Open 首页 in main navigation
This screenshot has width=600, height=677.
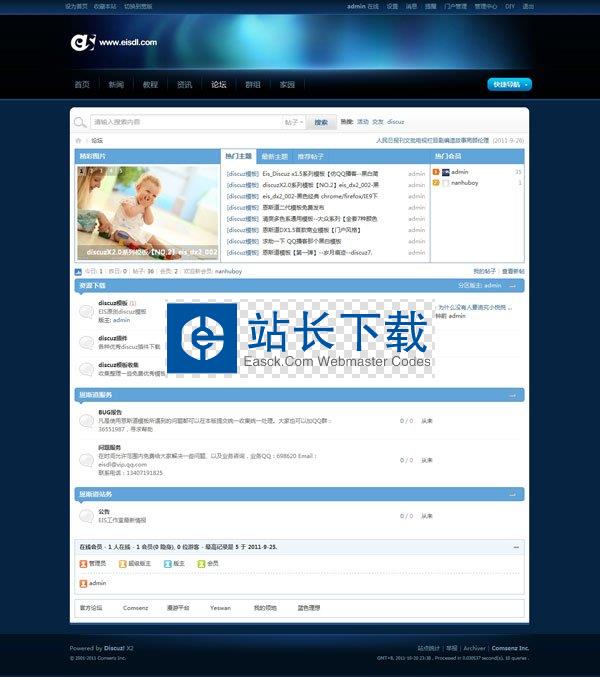coord(82,85)
